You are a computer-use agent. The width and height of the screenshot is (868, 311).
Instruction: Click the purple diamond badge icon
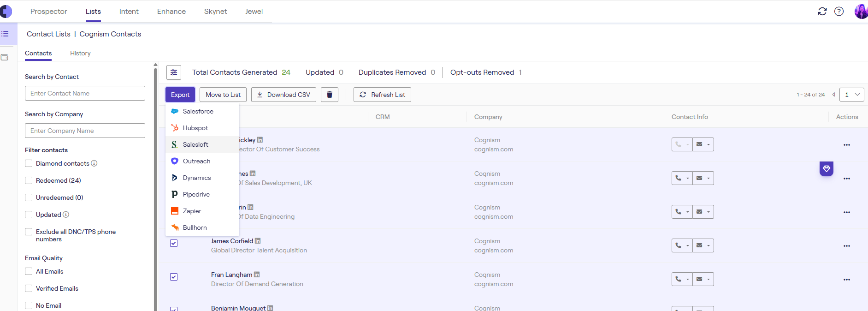(826, 169)
